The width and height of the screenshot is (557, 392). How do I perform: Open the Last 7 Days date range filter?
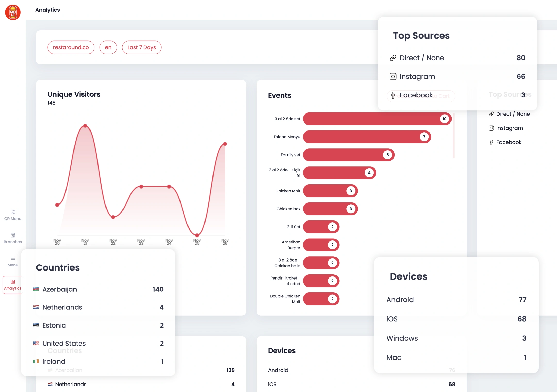142,47
